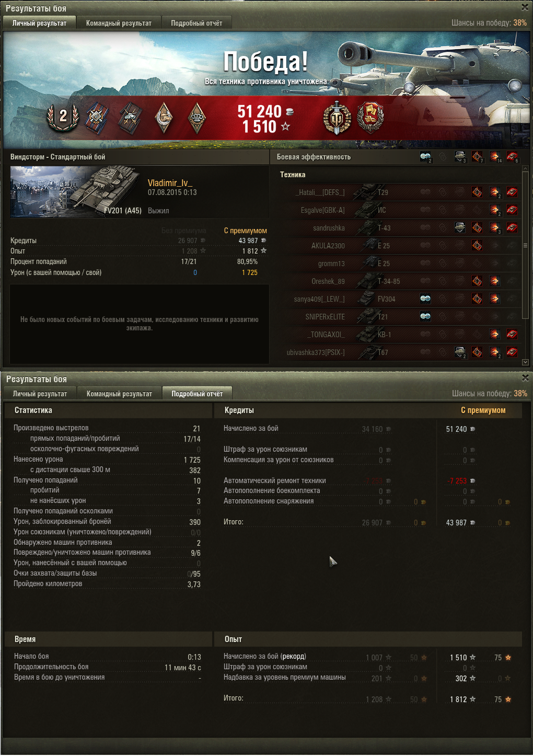This screenshot has width=533, height=756.
Task: Click the damage icon in the T29 row
Action: point(494,192)
